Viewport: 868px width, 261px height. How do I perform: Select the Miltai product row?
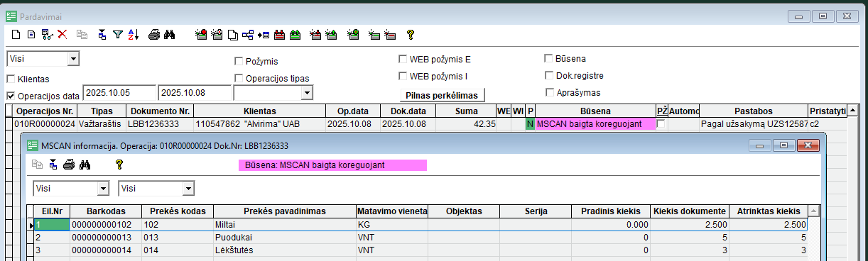421,225
